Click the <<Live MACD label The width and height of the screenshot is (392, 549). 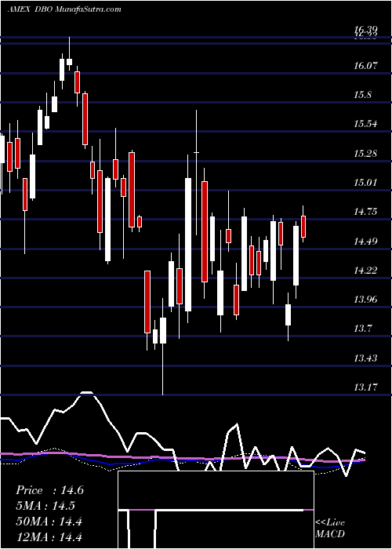click(x=330, y=528)
